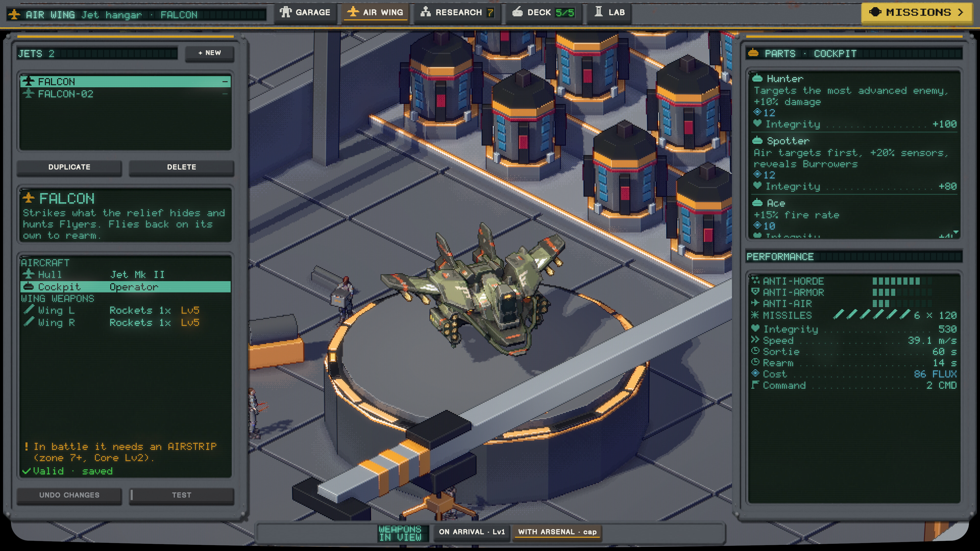Click the Wing L weapon icon

(x=29, y=310)
